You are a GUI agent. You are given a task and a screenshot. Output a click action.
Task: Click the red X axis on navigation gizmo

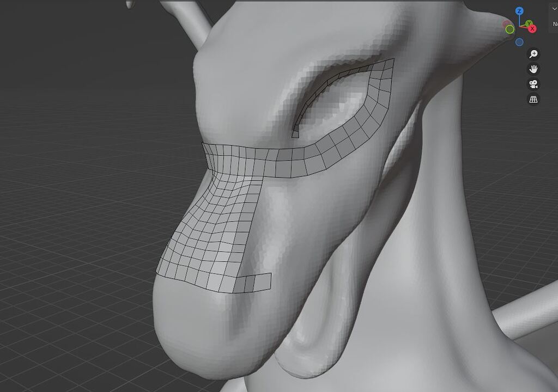pos(531,27)
